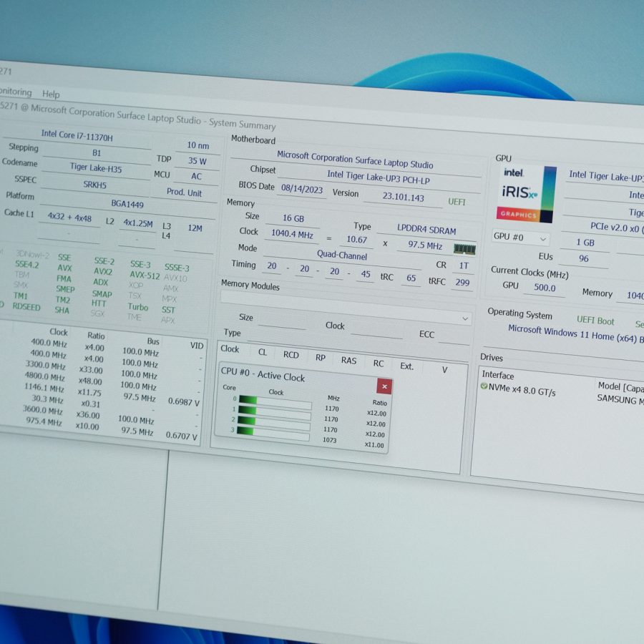Click the CR value "1T"
The image size is (644, 644).
(464, 265)
